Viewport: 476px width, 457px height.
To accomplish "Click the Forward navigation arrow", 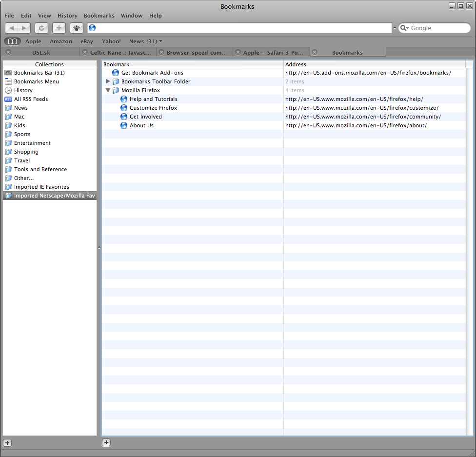I will pos(24,28).
